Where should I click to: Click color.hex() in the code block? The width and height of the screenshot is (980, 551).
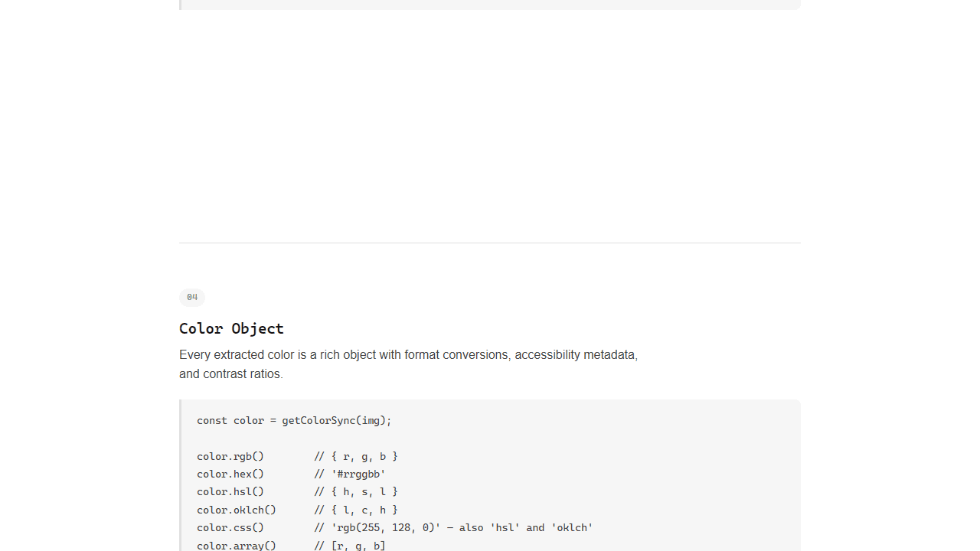[x=230, y=474]
